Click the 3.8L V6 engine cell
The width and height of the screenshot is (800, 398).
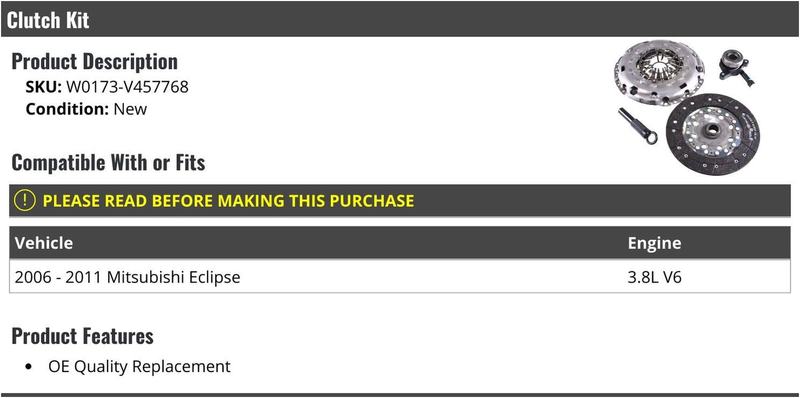pos(654,277)
